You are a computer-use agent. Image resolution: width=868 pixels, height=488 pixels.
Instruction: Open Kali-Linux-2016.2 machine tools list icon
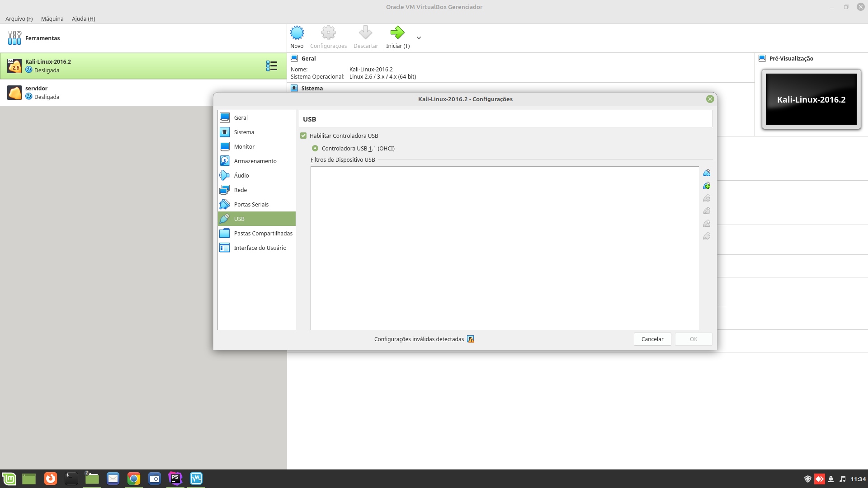click(x=272, y=66)
